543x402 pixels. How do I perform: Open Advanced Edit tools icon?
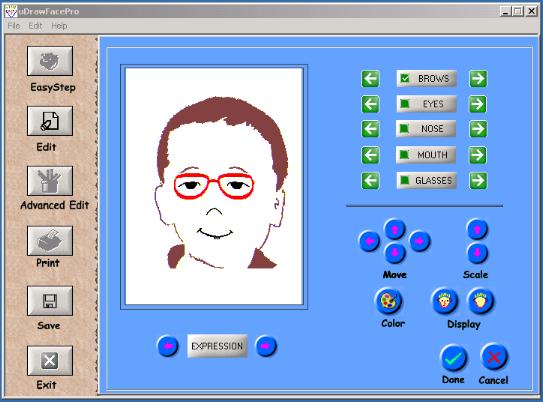point(50,181)
